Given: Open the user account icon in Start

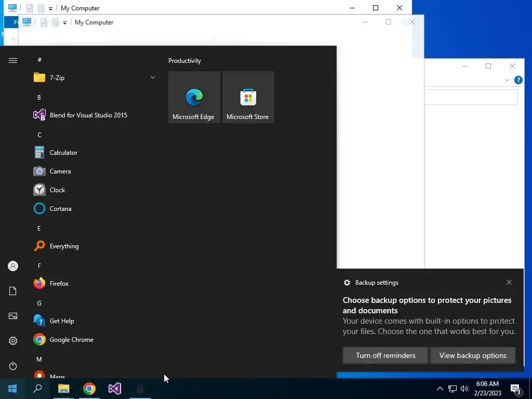Looking at the screenshot, I should coord(13,266).
